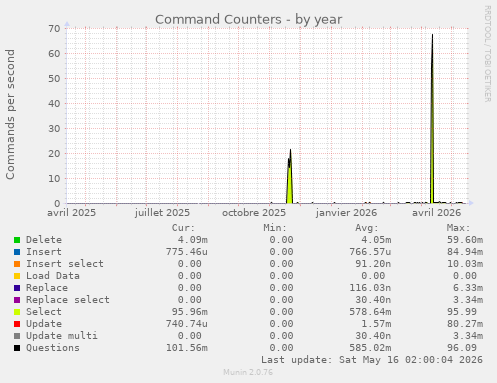
Task: Click the 'Insert select' legend label
Action: (x=65, y=264)
